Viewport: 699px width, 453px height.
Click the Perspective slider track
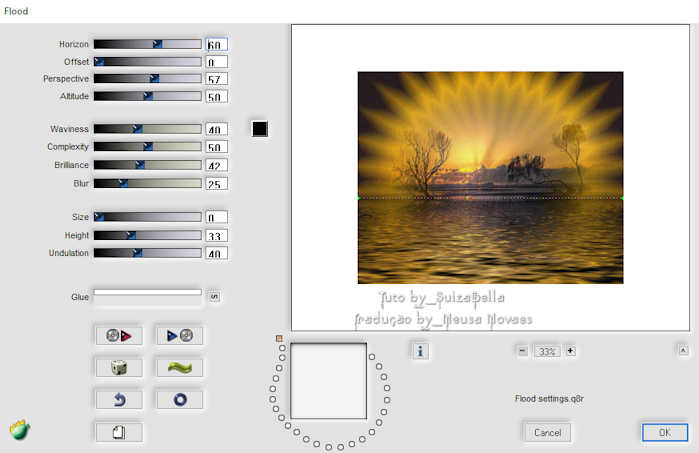coord(148,78)
